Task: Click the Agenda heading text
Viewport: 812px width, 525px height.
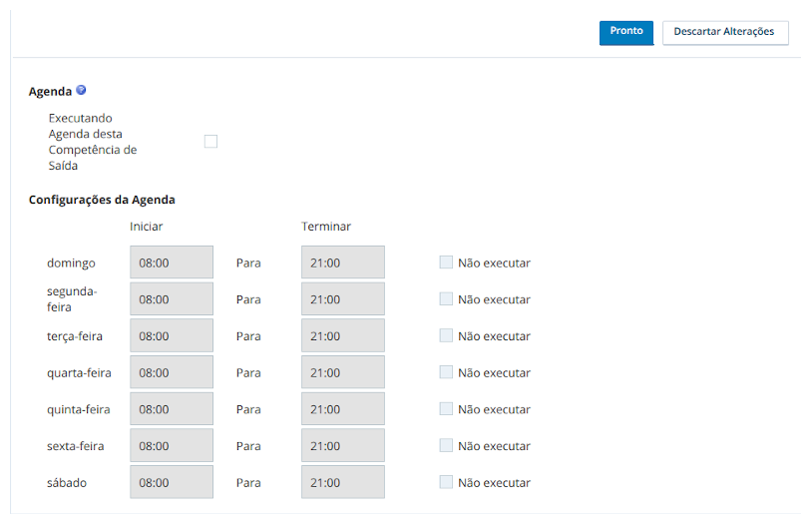Action: (x=50, y=92)
